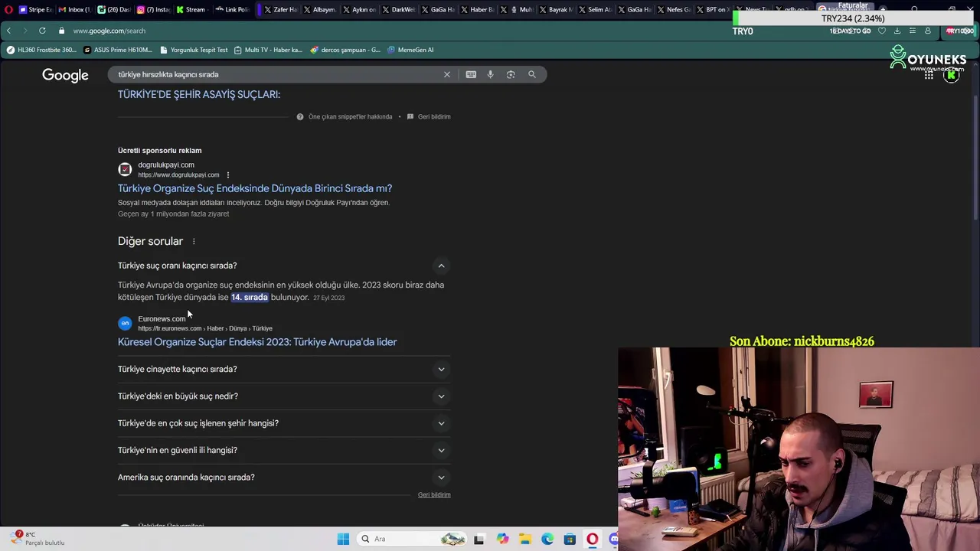Screen dimensions: 980x551
Task: Launch Copilot from taskbar
Action: click(502, 539)
